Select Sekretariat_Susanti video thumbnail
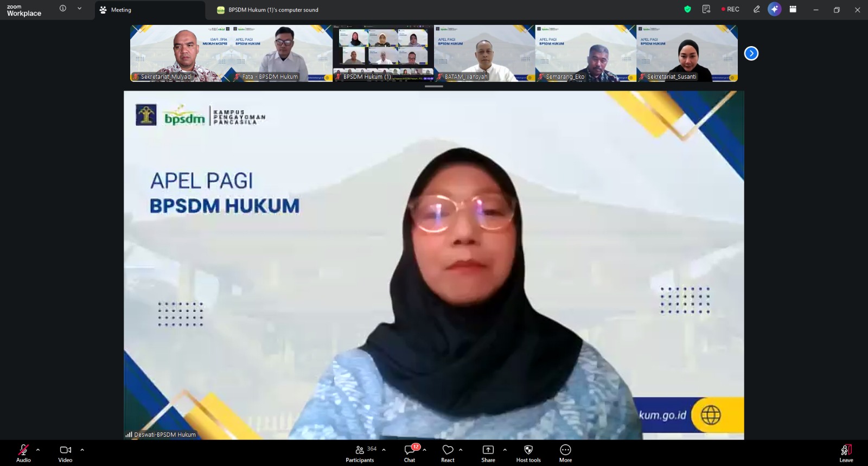868x466 pixels. coord(687,53)
